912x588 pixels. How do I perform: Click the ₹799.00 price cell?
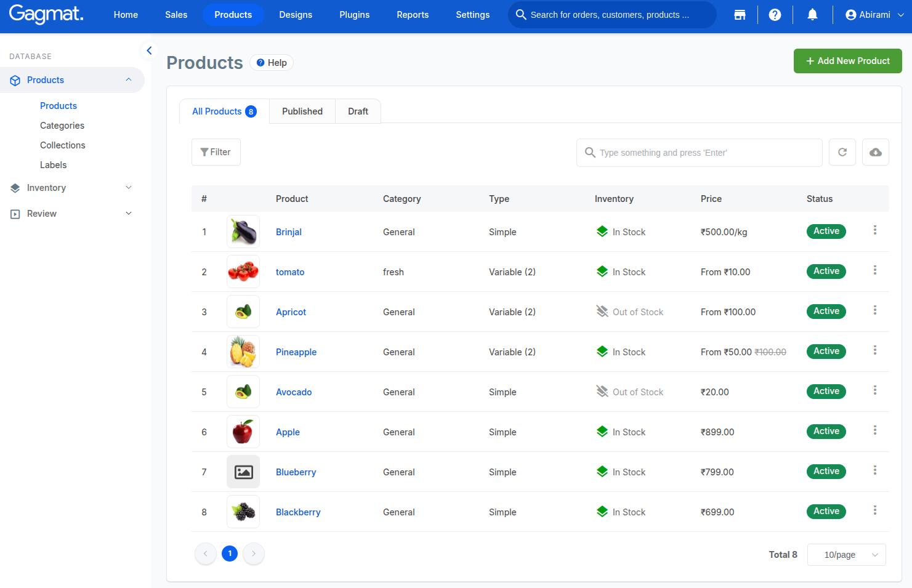(x=717, y=472)
